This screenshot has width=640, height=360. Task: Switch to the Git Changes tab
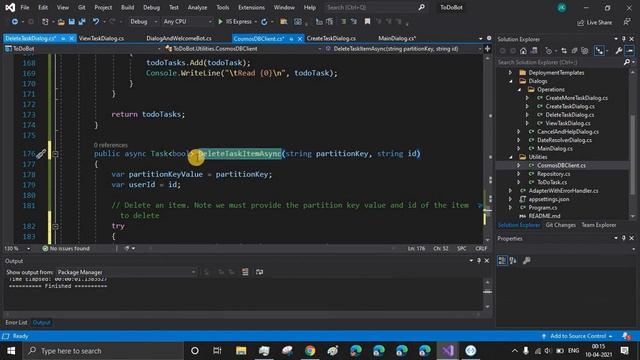560,225
